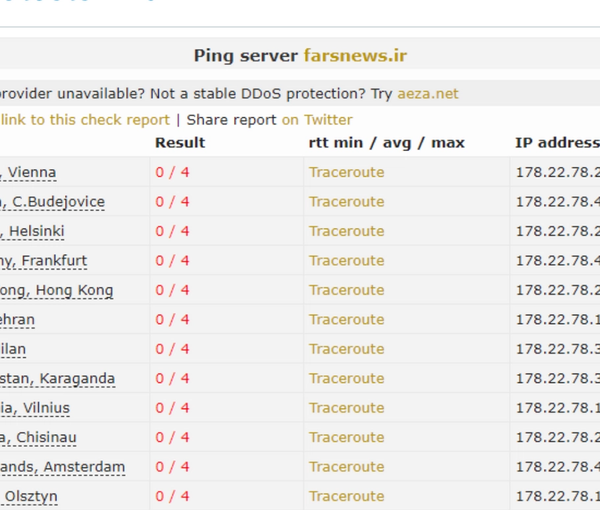Click the rtt min / avg / max header
This screenshot has width=600, height=510.
coord(386,143)
